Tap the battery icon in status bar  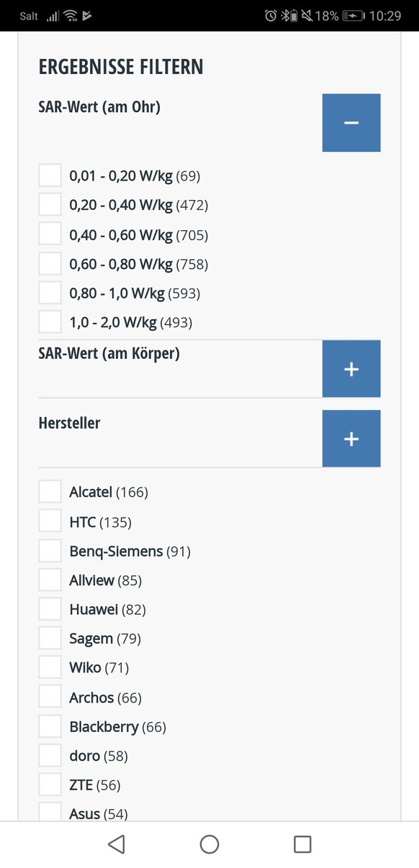click(x=353, y=15)
